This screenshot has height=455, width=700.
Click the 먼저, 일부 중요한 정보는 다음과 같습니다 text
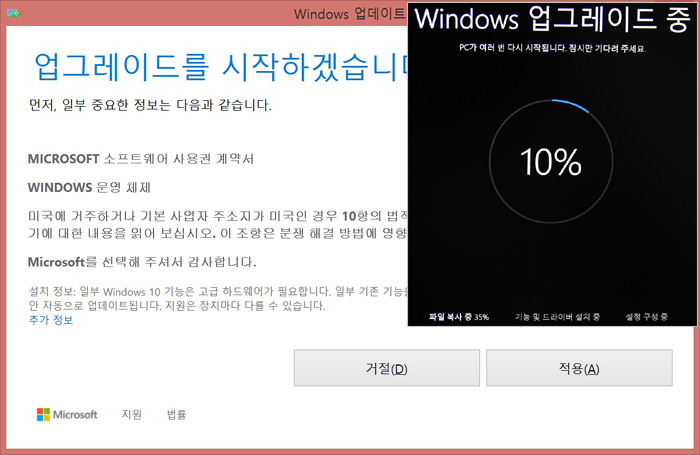150,105
